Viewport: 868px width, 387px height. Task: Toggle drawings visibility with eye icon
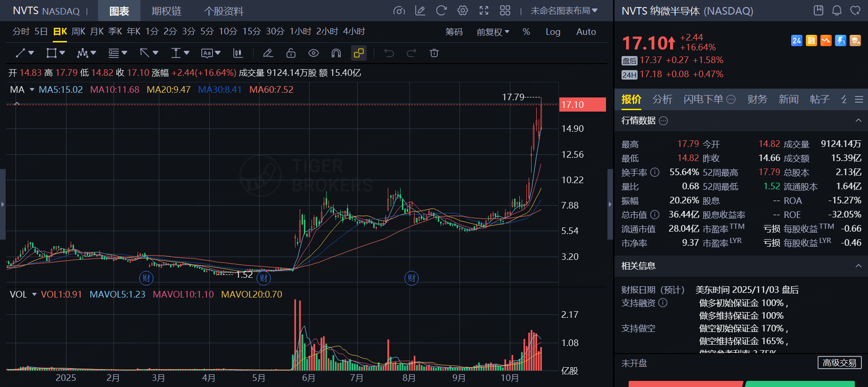point(313,53)
